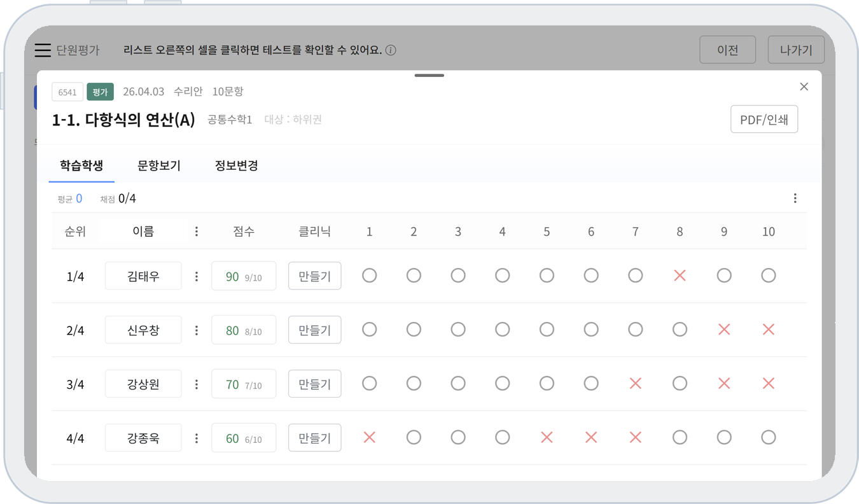
Task: Click the info icon after the instruction text
Action: pos(391,50)
